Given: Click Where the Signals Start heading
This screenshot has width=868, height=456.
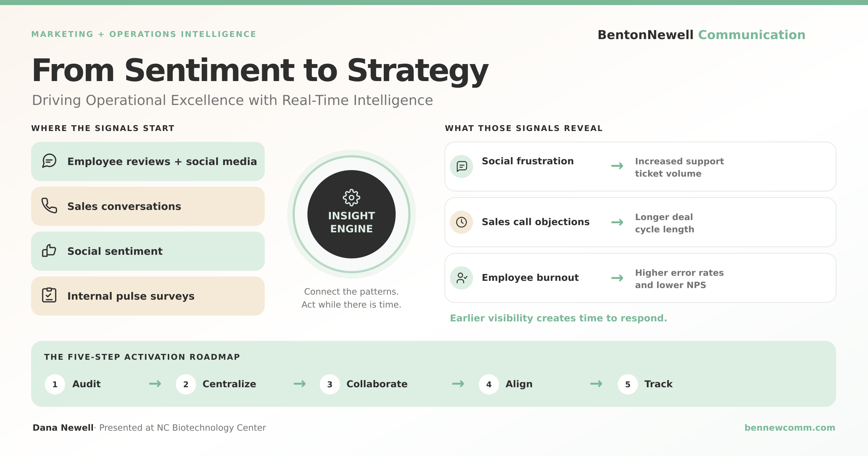Looking at the screenshot, I should pos(103,128).
